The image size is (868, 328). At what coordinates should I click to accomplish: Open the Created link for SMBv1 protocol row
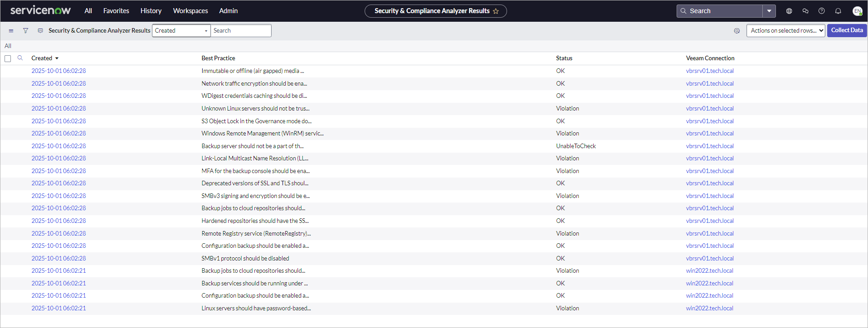59,258
